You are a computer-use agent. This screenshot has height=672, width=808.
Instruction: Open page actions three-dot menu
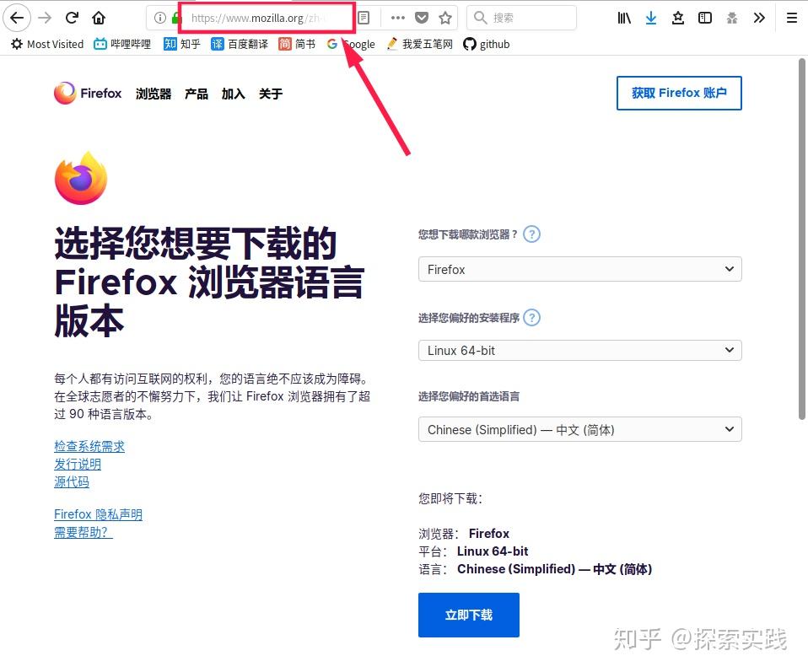pos(398,18)
